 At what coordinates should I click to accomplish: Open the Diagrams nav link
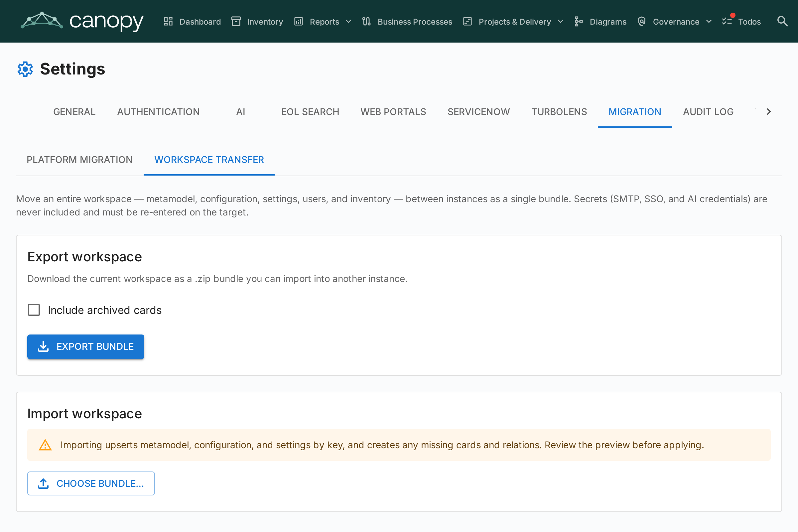608,22
